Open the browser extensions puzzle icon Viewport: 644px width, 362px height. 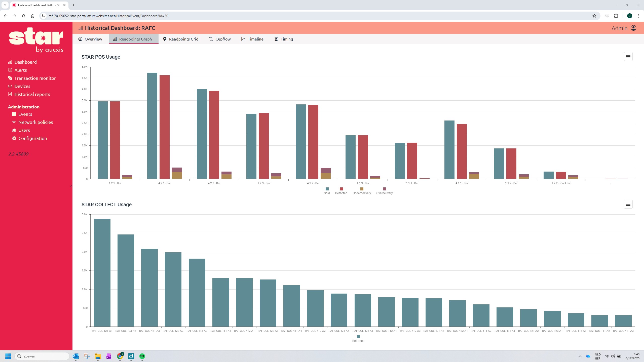[x=616, y=16]
